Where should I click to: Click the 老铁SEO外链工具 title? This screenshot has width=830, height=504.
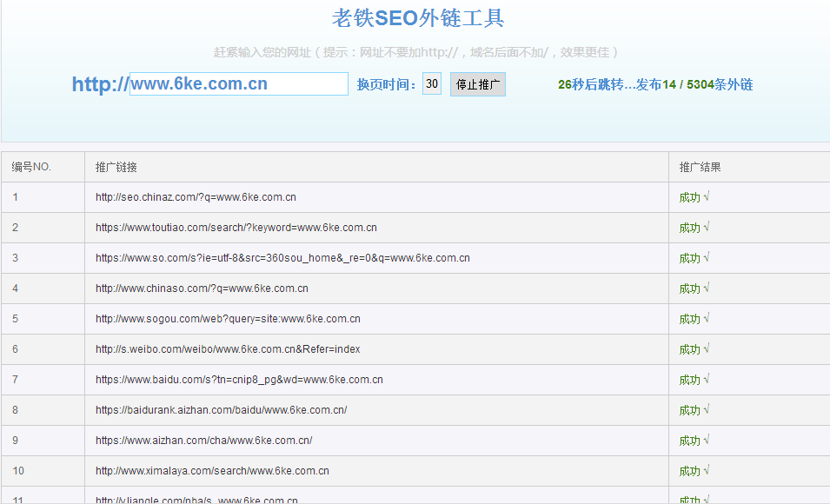(418, 18)
